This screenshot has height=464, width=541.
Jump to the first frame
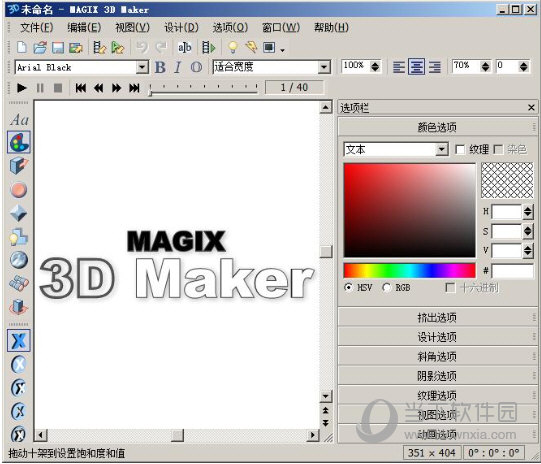81,88
